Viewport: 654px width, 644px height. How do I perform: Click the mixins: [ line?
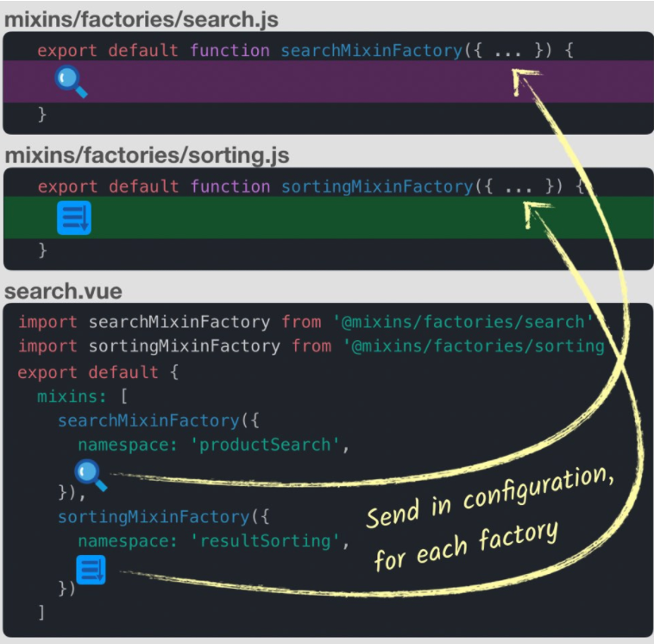pyautogui.click(x=82, y=396)
